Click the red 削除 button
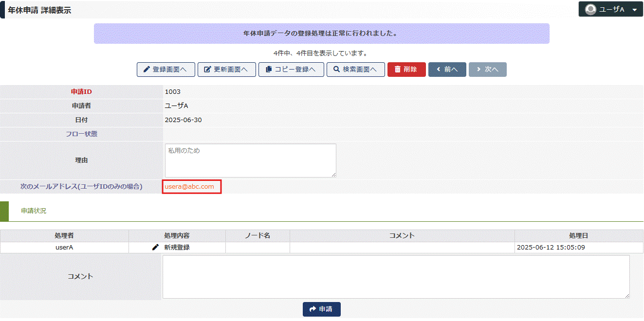The height and width of the screenshot is (321, 644). pos(406,70)
